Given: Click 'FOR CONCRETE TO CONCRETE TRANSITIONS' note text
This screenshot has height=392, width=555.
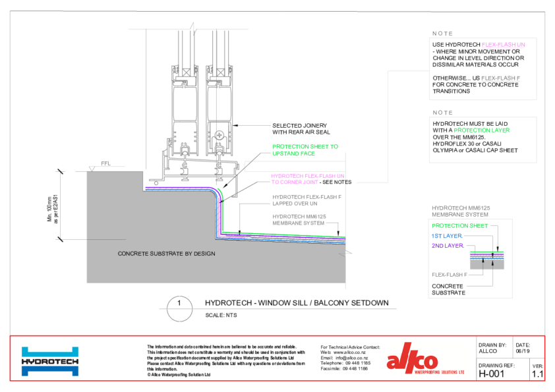Looking at the screenshot, I should point(475,88).
